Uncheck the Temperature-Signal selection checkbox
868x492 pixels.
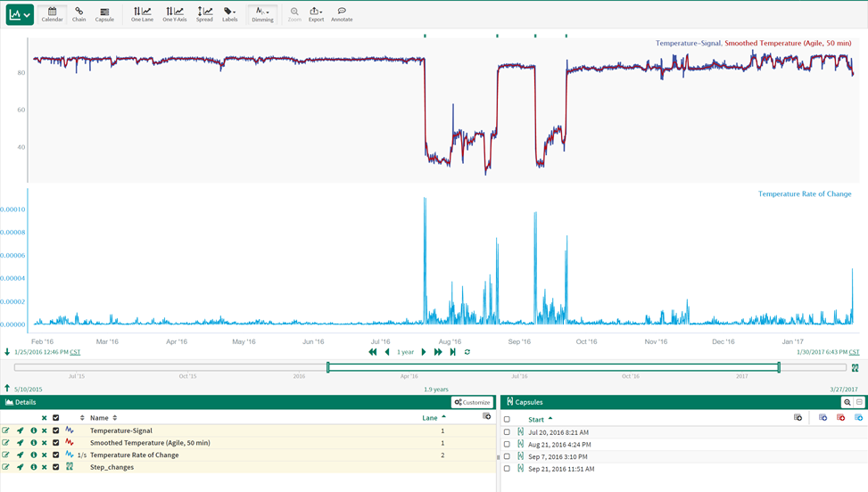(x=55, y=430)
